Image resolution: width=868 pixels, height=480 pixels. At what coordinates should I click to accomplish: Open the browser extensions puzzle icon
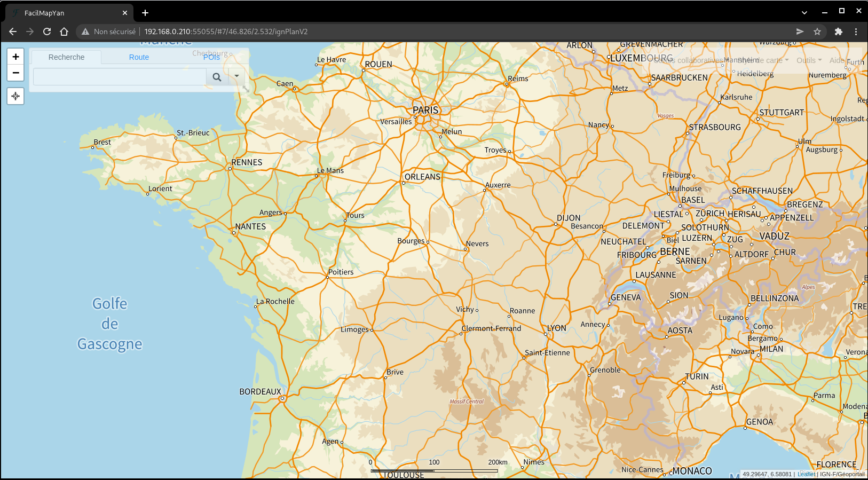[x=838, y=32]
